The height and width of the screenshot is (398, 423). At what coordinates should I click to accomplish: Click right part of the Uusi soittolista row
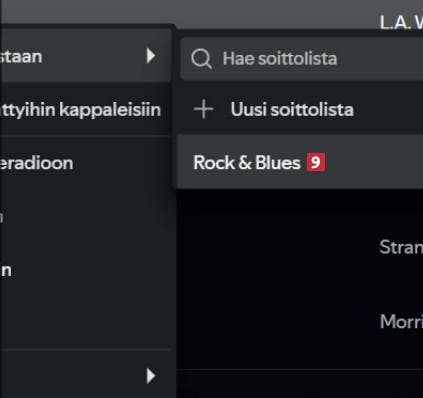(388, 109)
